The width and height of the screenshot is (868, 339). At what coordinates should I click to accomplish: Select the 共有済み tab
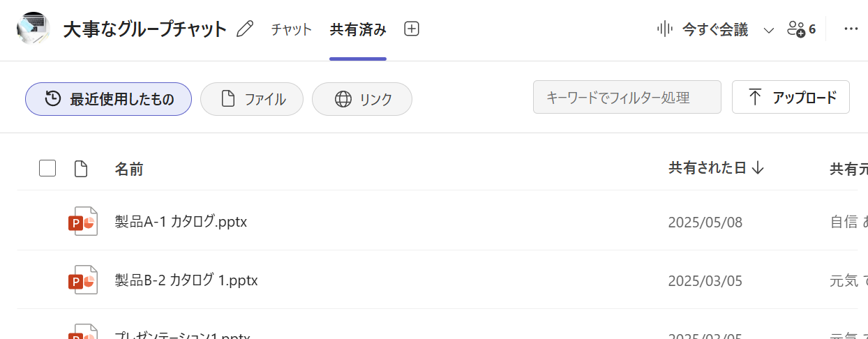(x=358, y=29)
